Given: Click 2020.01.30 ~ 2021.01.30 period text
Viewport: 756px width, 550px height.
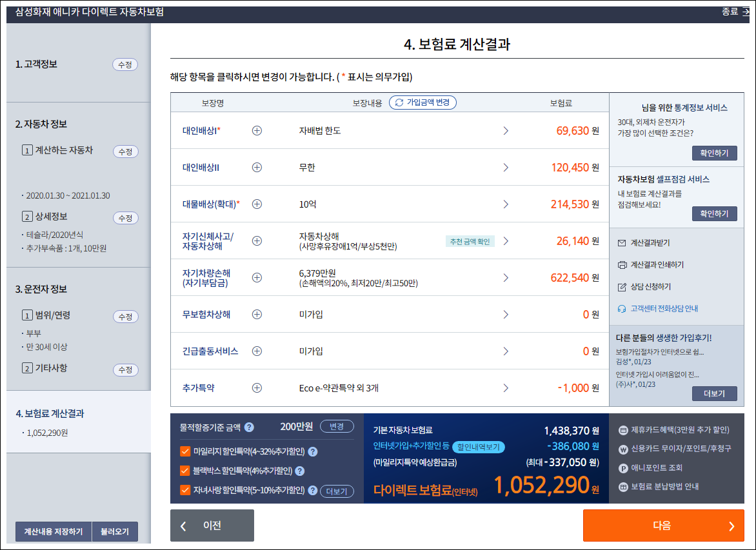Looking at the screenshot, I should 68,196.
